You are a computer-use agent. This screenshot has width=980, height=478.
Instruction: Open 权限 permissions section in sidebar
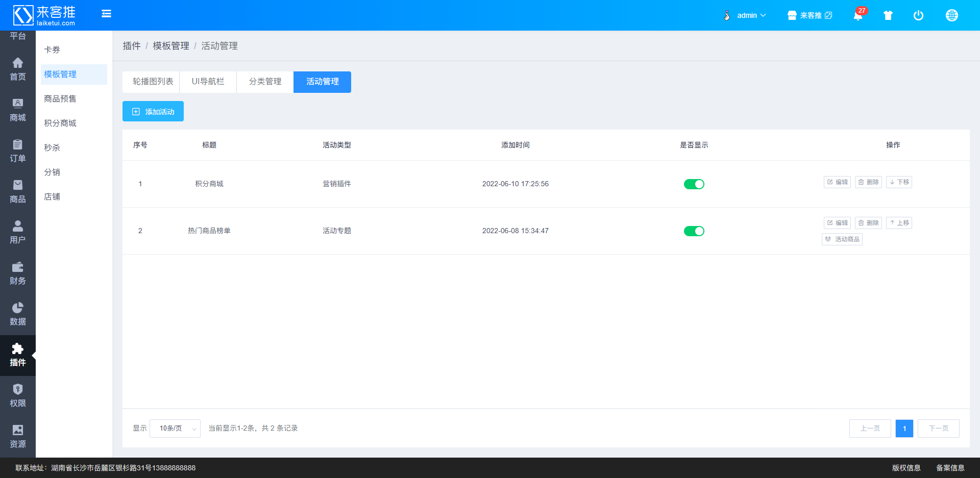tap(18, 396)
